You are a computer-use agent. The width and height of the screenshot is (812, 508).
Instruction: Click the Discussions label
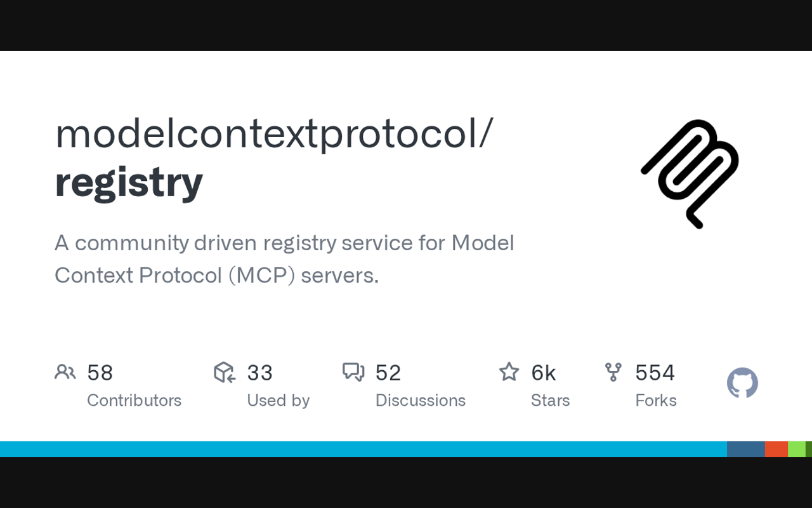click(420, 401)
